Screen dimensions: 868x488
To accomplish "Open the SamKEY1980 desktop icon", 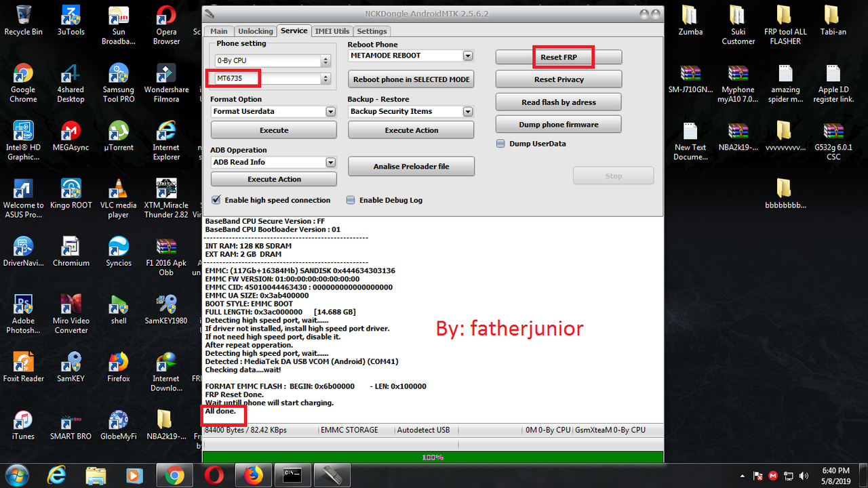I will (166, 309).
